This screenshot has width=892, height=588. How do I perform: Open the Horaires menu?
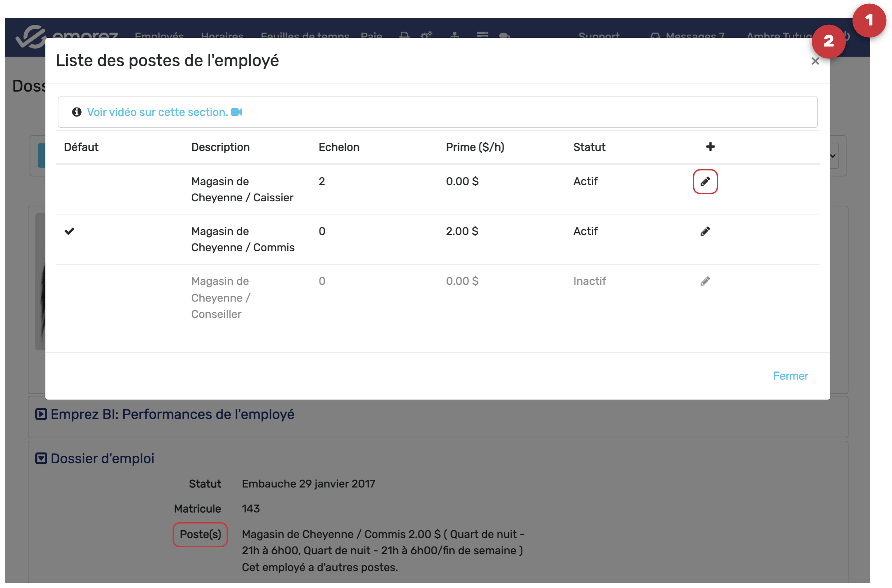tap(222, 35)
